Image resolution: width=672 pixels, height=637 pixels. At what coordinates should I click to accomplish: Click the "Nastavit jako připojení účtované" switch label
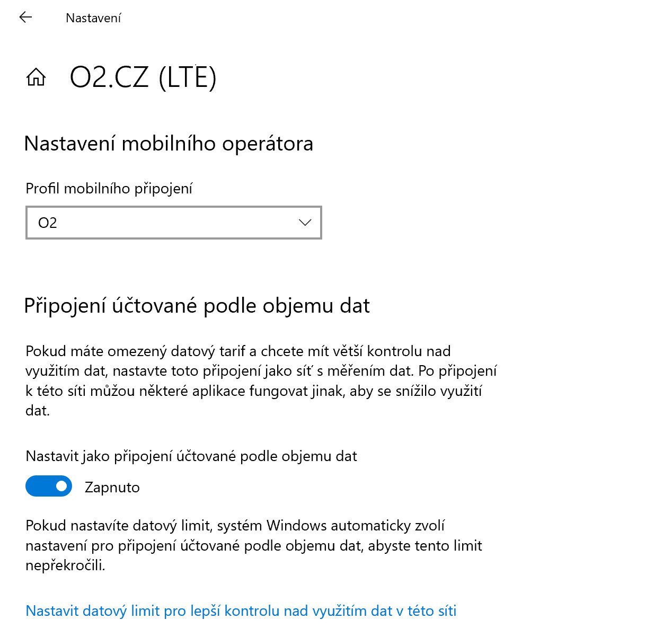pyautogui.click(x=191, y=456)
